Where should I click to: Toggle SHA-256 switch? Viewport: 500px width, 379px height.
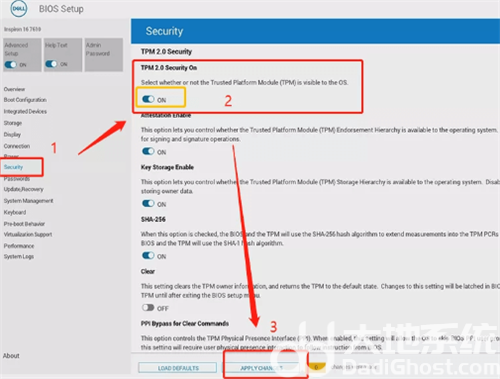148,256
